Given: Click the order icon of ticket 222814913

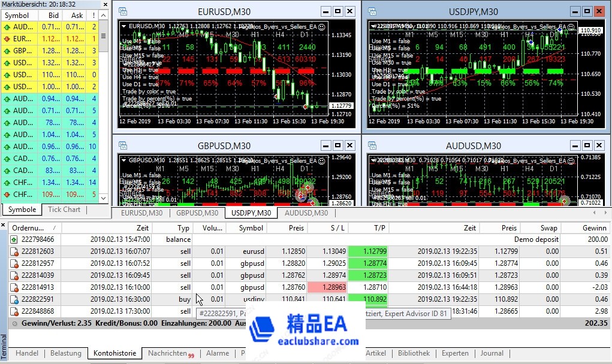Looking at the screenshot, I should [14, 287].
